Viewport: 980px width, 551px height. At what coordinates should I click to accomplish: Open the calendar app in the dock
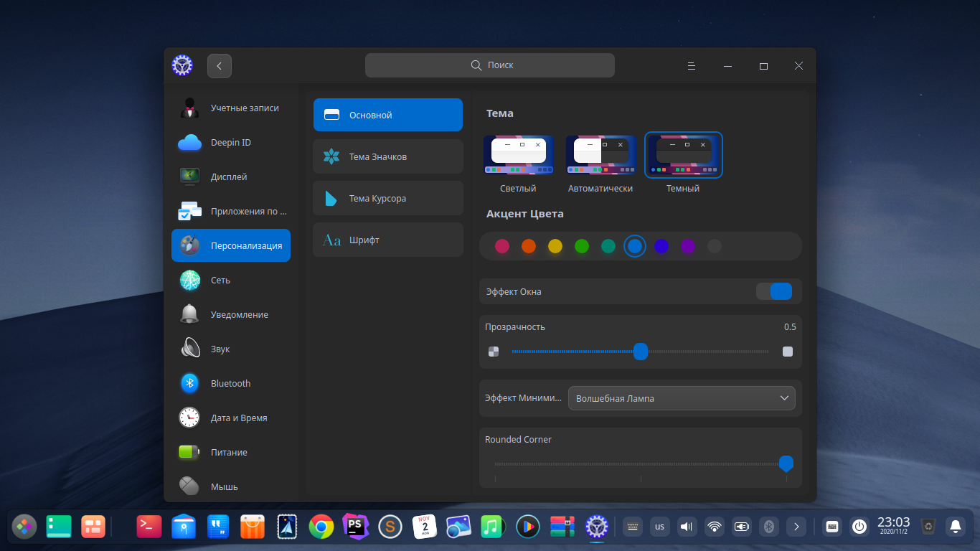coord(425,527)
